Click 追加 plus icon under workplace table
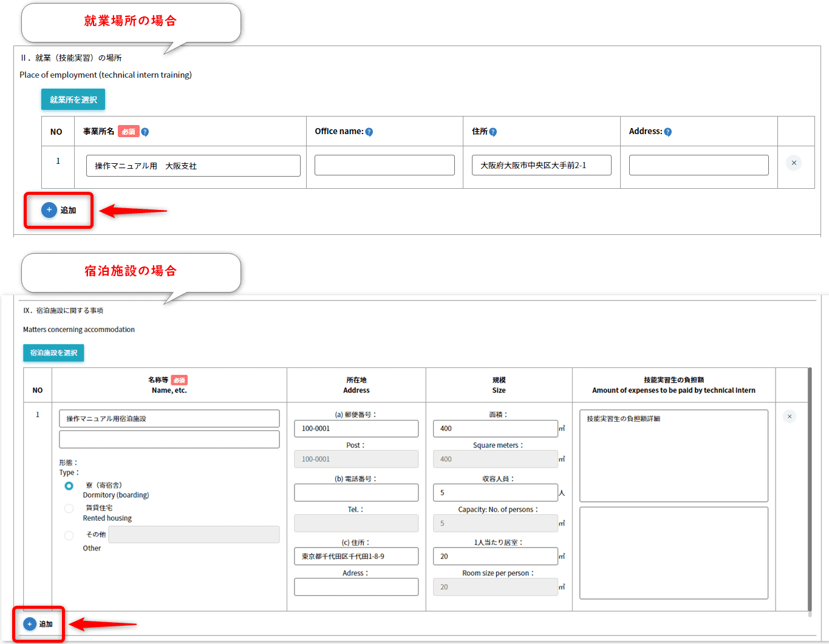The width and height of the screenshot is (829, 644). 49,210
